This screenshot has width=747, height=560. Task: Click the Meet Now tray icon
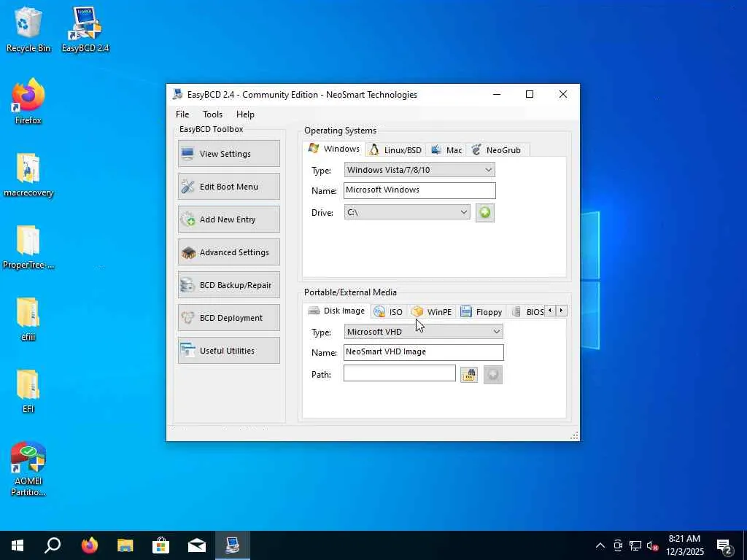pyautogui.click(x=618, y=545)
